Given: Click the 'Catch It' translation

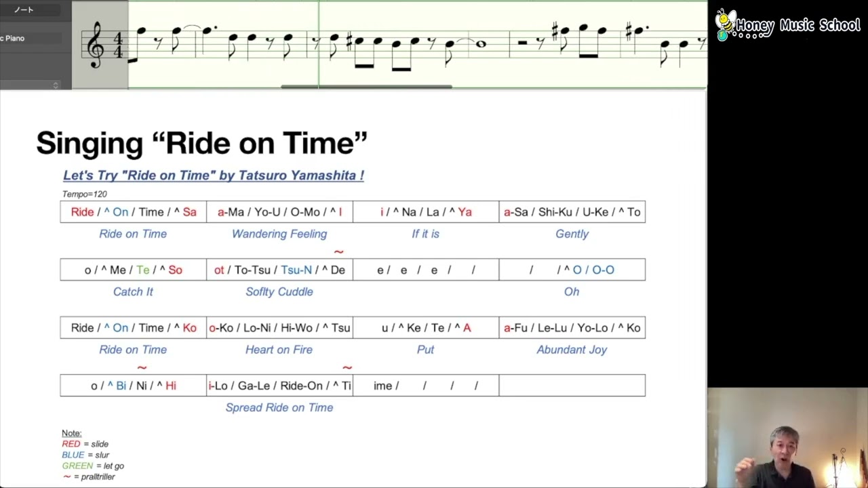Looking at the screenshot, I should click(133, 291).
